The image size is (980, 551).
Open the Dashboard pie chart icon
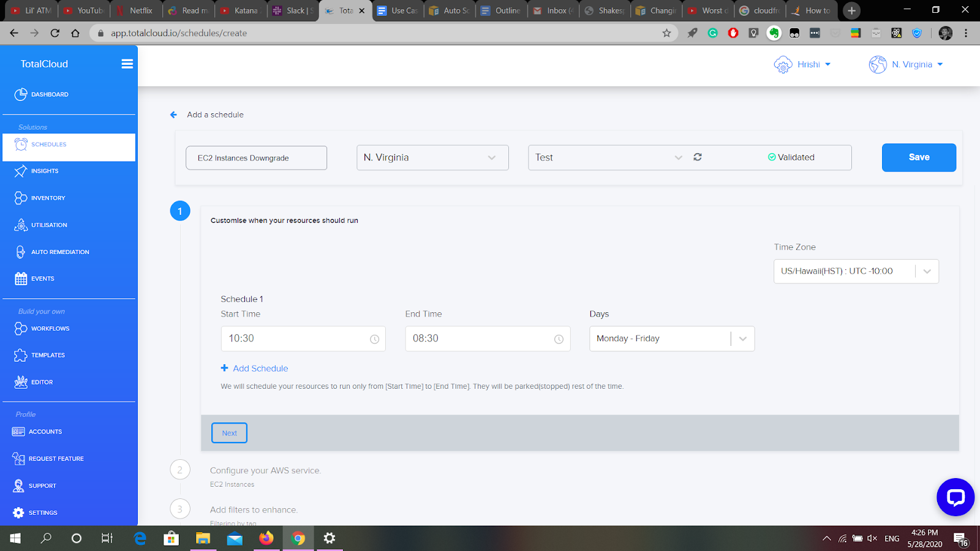coord(21,94)
